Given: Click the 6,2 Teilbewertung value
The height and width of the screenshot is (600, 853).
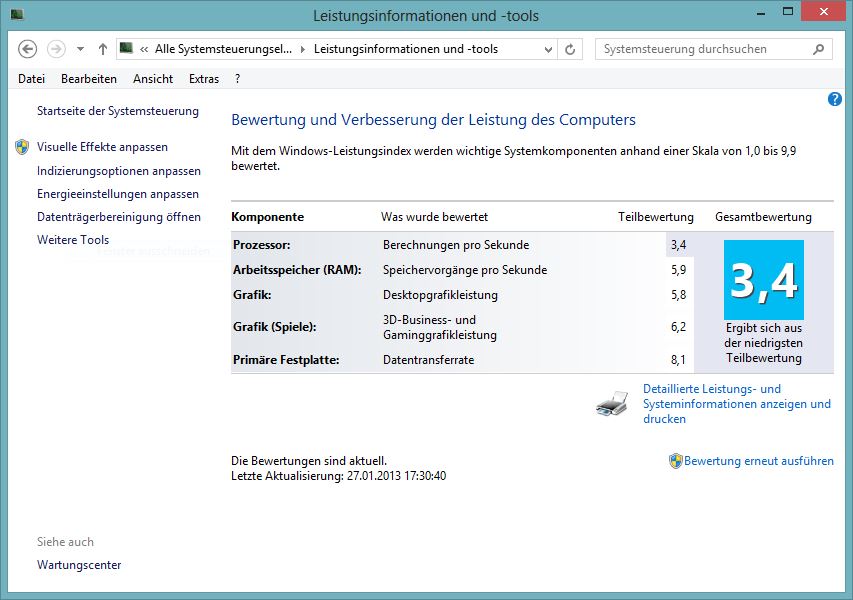Looking at the screenshot, I should [678, 327].
